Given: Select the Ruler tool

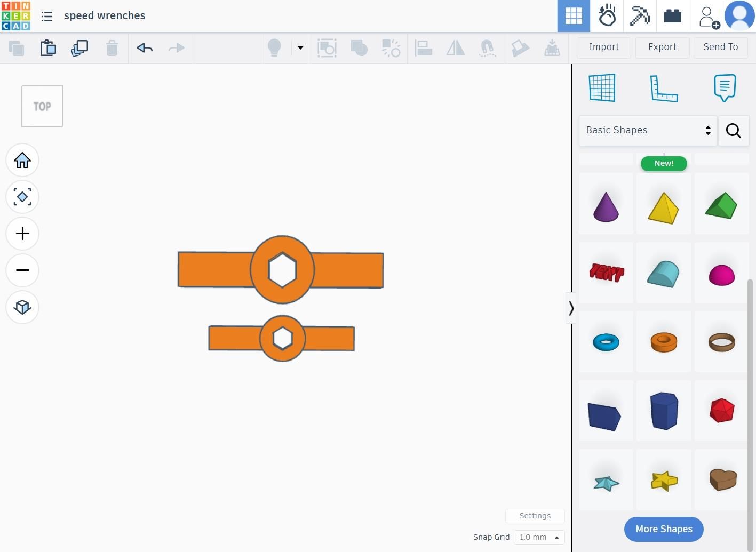Looking at the screenshot, I should [x=664, y=88].
